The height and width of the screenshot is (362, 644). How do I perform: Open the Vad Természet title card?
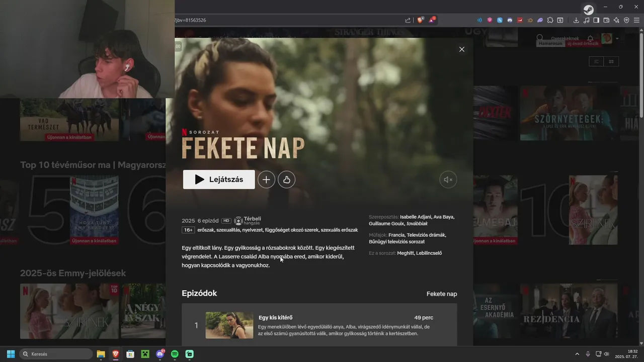(x=69, y=120)
